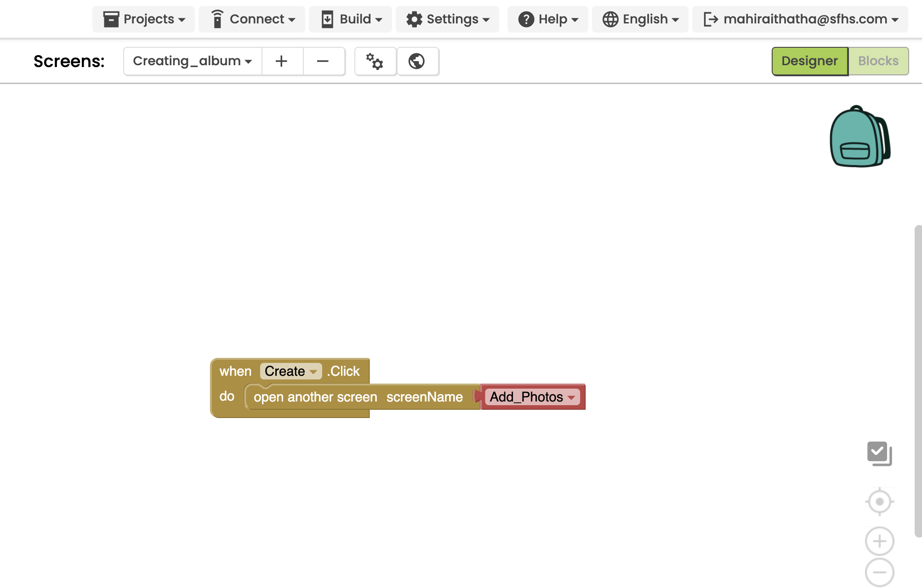
Task: Open the backpack icon
Action: click(x=859, y=137)
